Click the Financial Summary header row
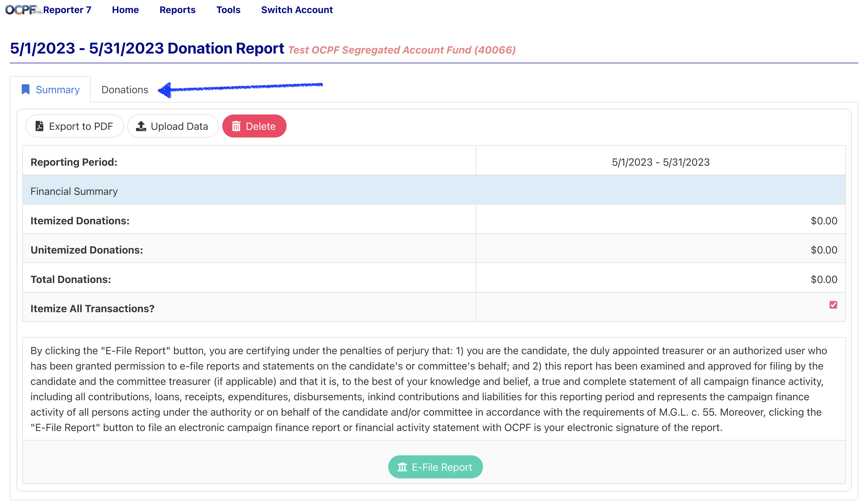This screenshot has width=861, height=504. (x=434, y=191)
